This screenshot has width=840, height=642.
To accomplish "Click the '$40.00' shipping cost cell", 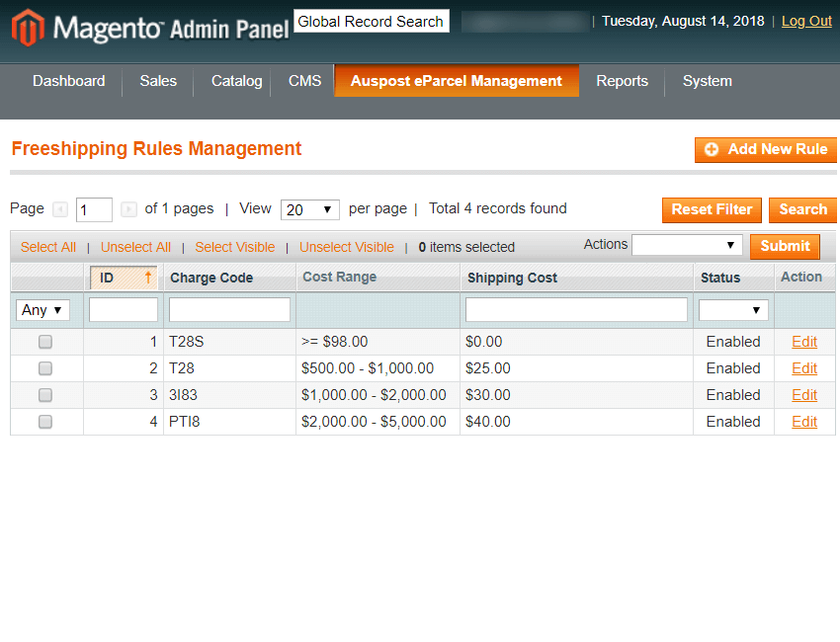I will [576, 422].
